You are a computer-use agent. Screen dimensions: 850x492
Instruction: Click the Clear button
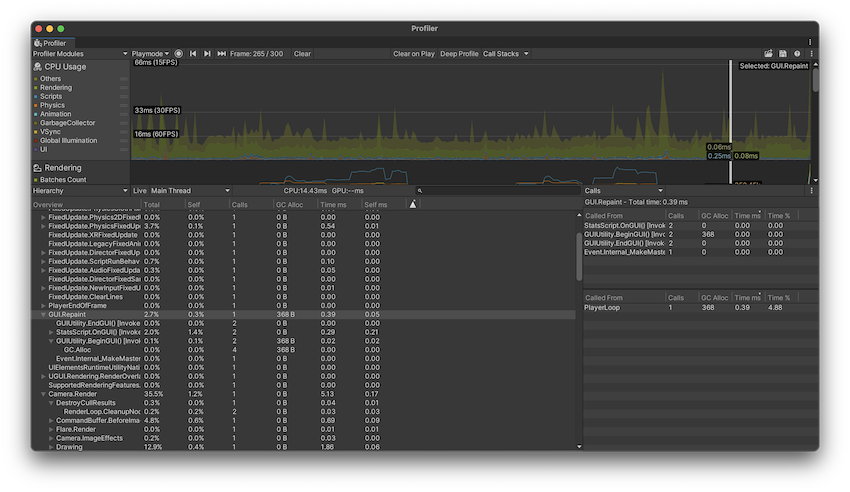click(302, 54)
